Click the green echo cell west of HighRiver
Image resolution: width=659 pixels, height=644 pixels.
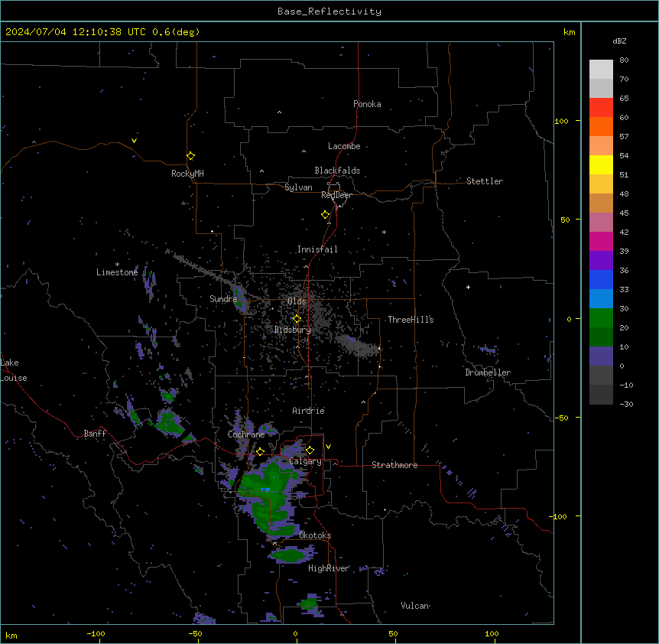coord(291,556)
